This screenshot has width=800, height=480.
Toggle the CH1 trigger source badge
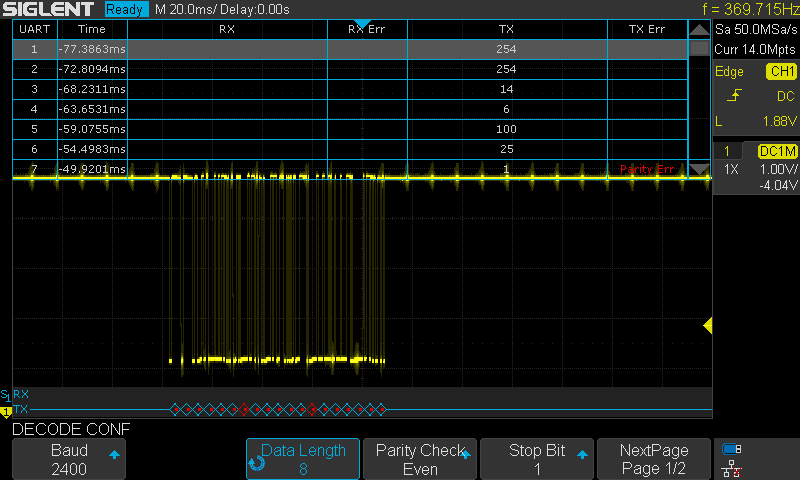tap(781, 72)
